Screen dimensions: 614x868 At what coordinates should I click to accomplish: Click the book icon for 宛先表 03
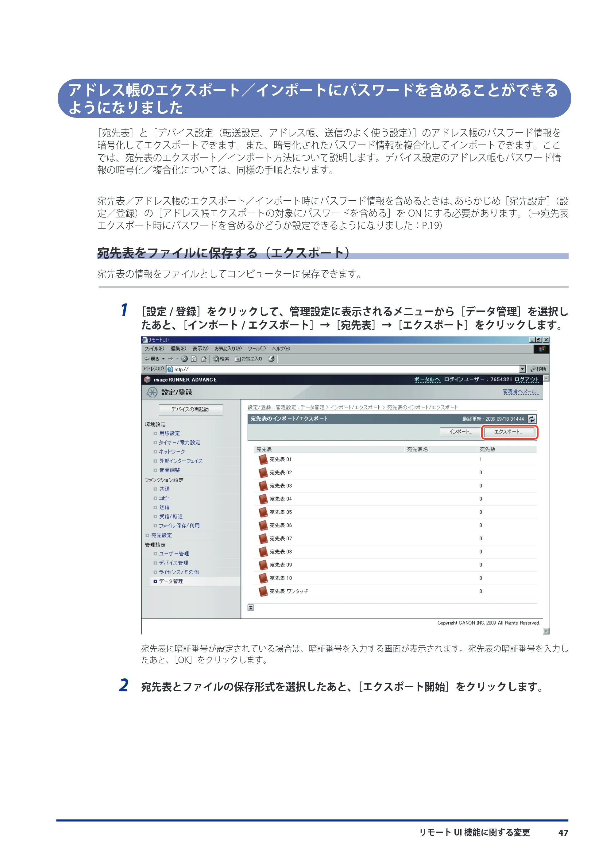click(263, 486)
